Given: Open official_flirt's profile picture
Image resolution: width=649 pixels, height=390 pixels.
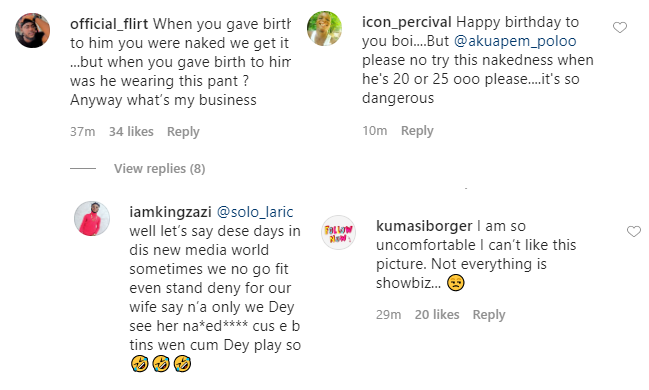Looking at the screenshot, I should point(32,30).
